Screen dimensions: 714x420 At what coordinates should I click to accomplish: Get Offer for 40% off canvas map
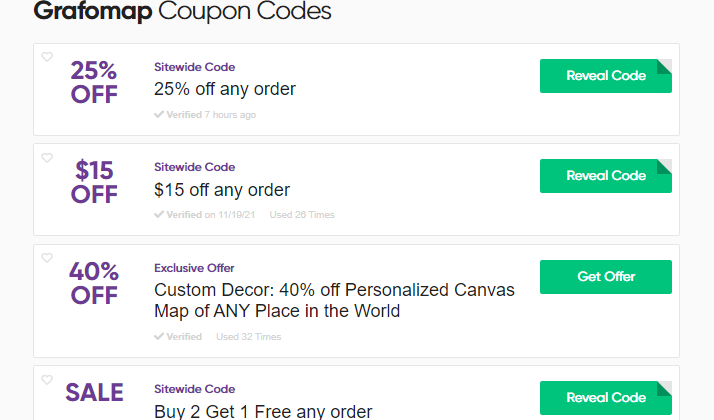click(606, 277)
